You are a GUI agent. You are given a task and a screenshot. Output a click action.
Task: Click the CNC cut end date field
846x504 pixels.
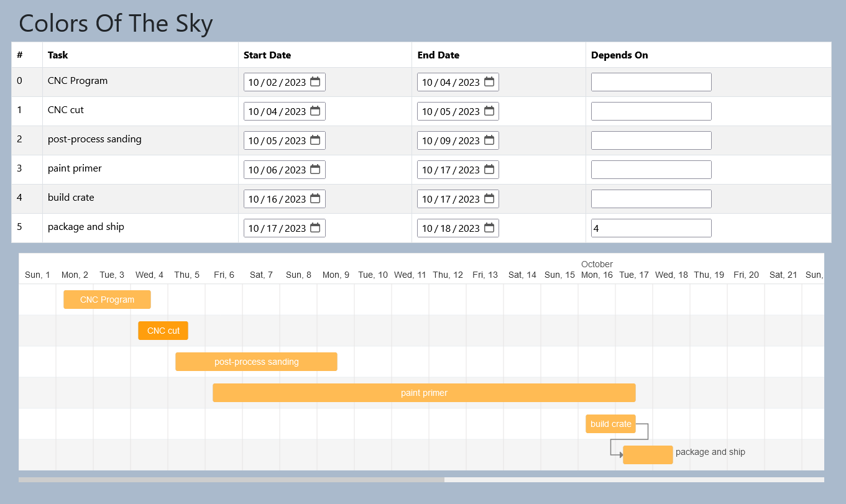(451, 111)
